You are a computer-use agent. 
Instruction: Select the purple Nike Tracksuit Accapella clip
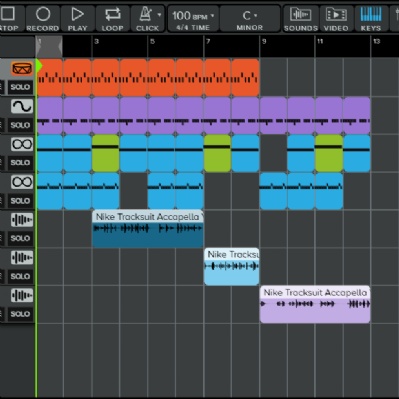click(x=315, y=304)
